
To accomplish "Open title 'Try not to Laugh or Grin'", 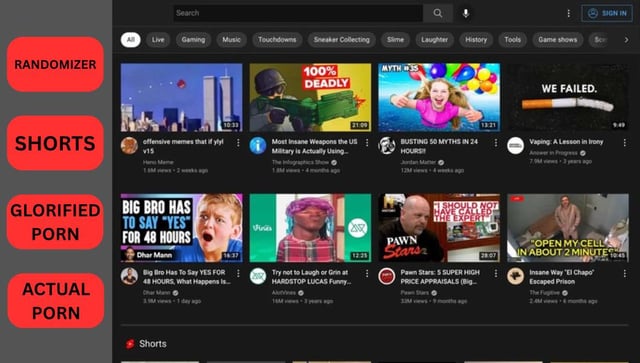I will pos(311,277).
